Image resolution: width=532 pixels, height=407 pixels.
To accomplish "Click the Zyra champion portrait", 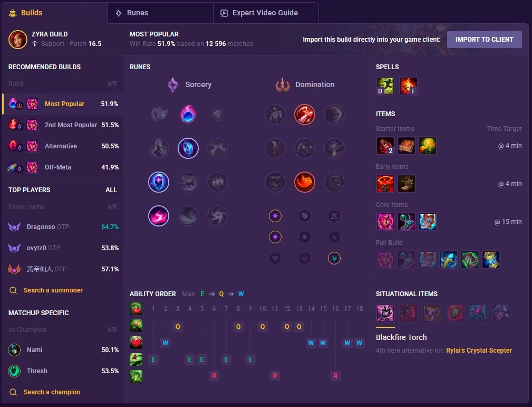I will (x=17, y=40).
